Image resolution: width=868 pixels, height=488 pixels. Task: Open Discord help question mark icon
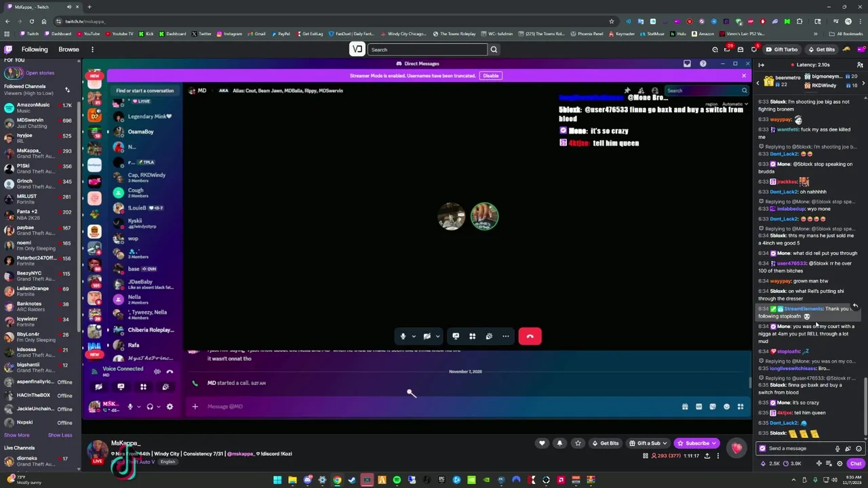[703, 64]
